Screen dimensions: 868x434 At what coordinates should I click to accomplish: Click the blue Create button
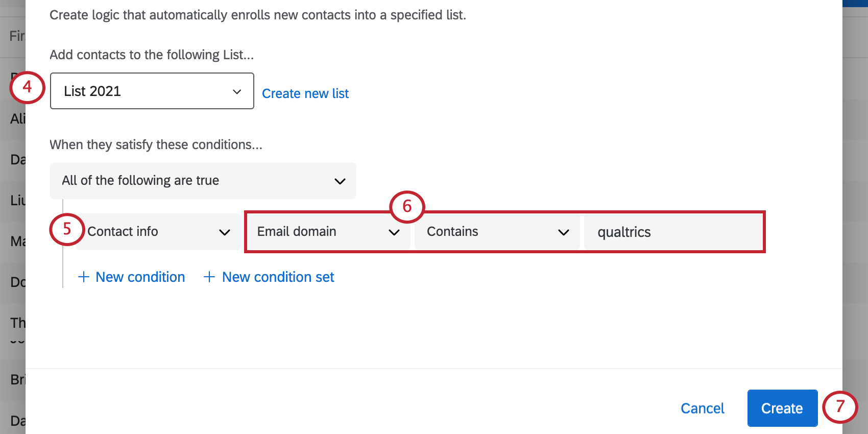coord(782,408)
